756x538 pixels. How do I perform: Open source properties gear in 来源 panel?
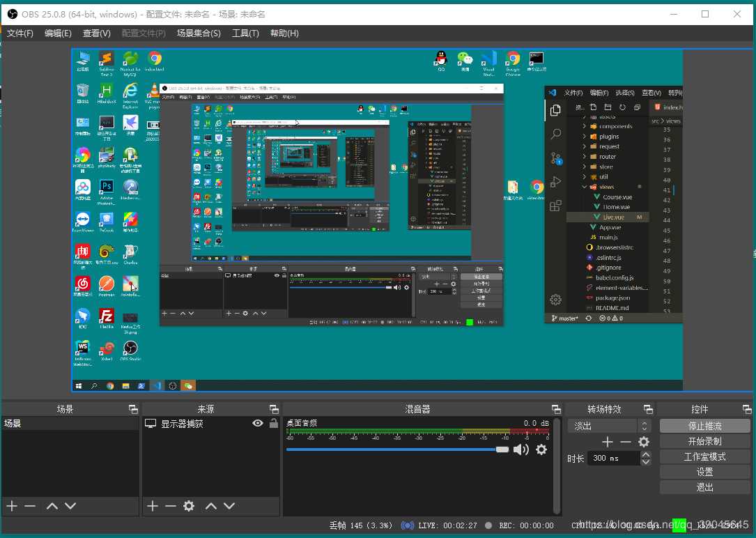coord(189,506)
